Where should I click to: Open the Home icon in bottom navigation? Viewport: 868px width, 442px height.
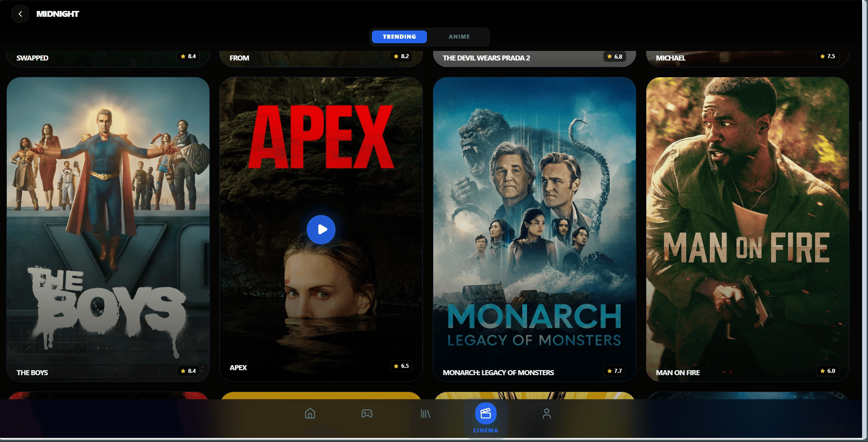click(x=310, y=413)
